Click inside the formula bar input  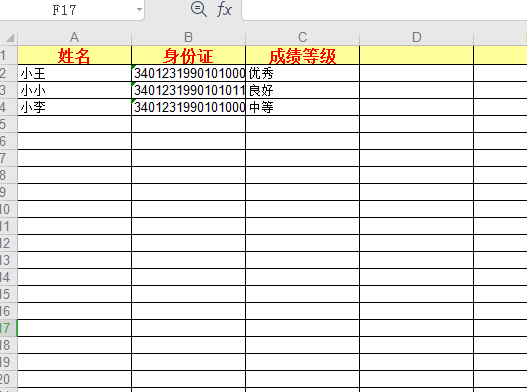point(384,10)
